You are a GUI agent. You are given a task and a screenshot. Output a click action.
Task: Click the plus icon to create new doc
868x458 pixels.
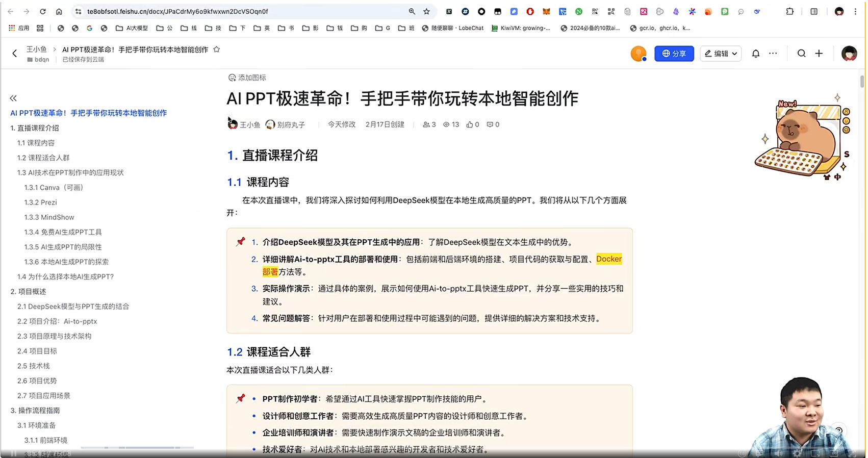(x=819, y=54)
